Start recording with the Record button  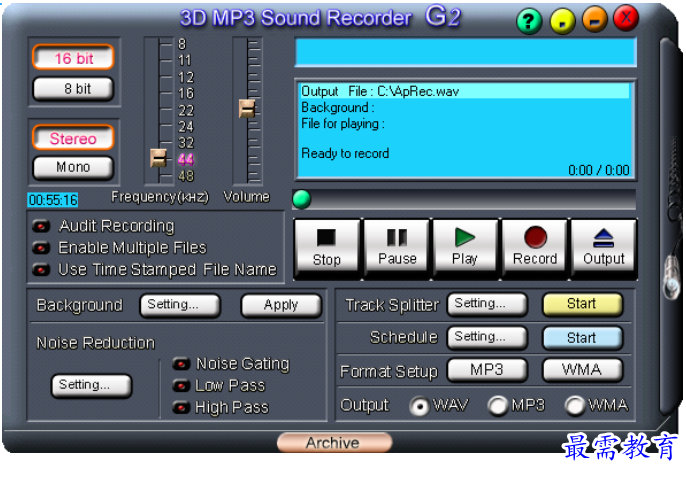535,248
